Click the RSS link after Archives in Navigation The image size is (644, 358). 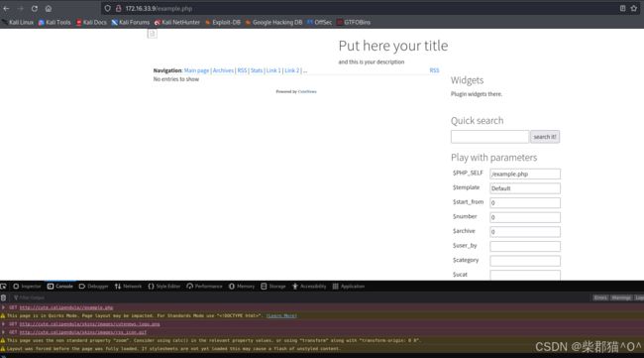[x=242, y=70]
